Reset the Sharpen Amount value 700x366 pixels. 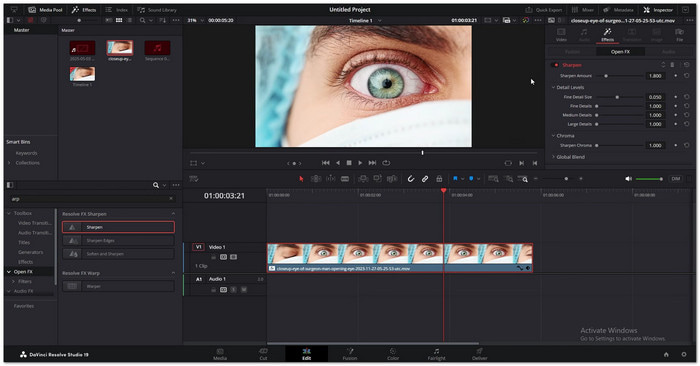pos(687,76)
